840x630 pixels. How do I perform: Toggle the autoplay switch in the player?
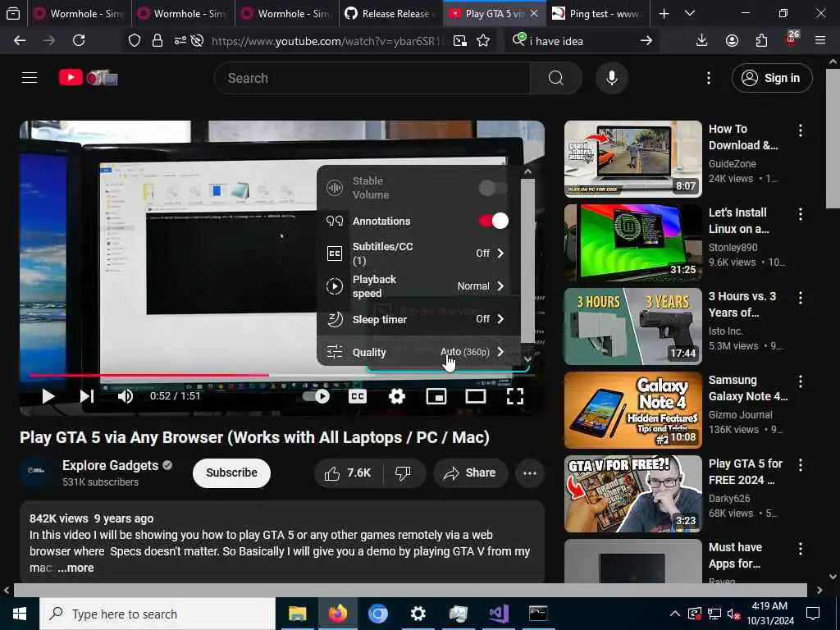(316, 396)
